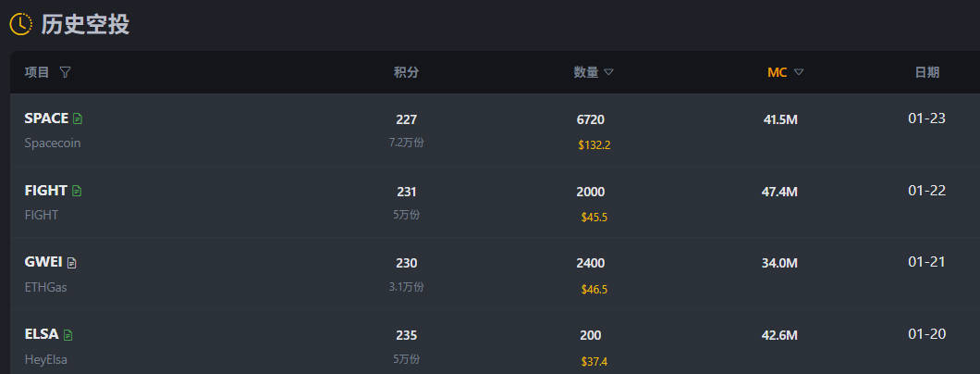The width and height of the screenshot is (980, 374).
Task: Click the 积分 column header
Action: click(x=406, y=72)
